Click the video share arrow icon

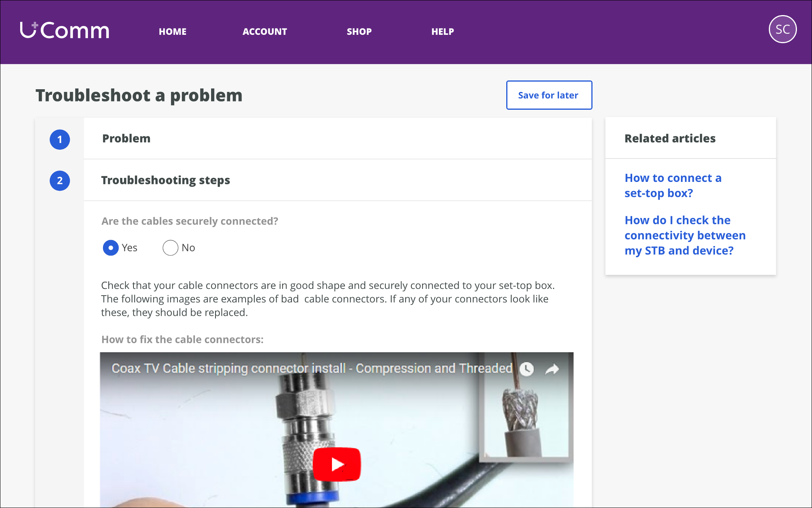tap(552, 369)
